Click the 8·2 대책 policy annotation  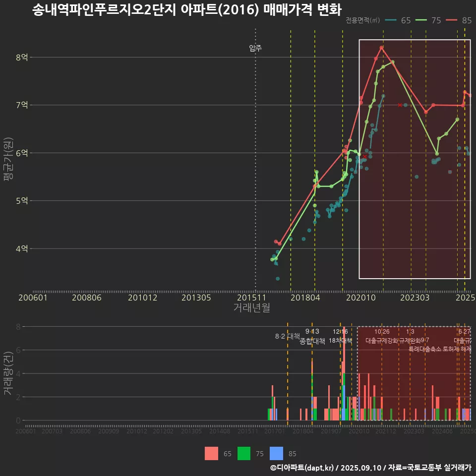click(x=288, y=336)
